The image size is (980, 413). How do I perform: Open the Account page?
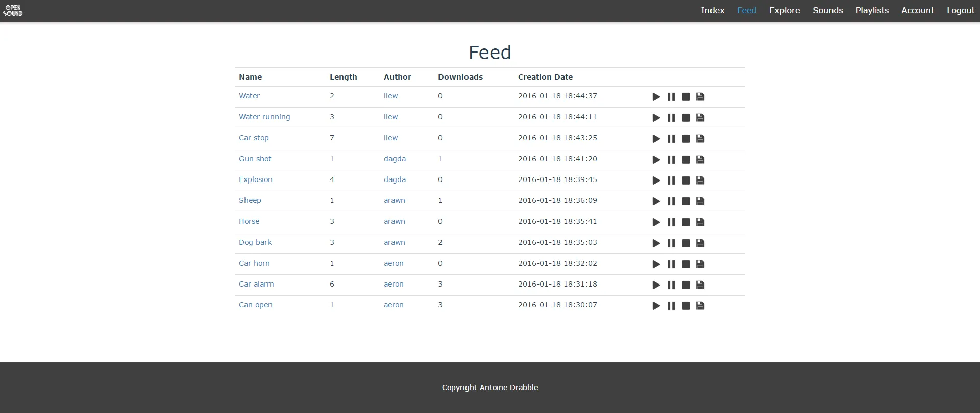(917, 10)
